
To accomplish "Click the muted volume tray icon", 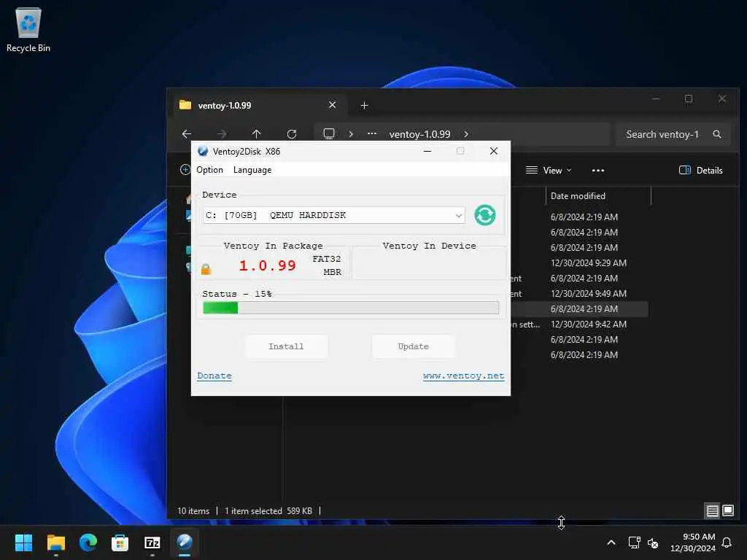I will (653, 542).
